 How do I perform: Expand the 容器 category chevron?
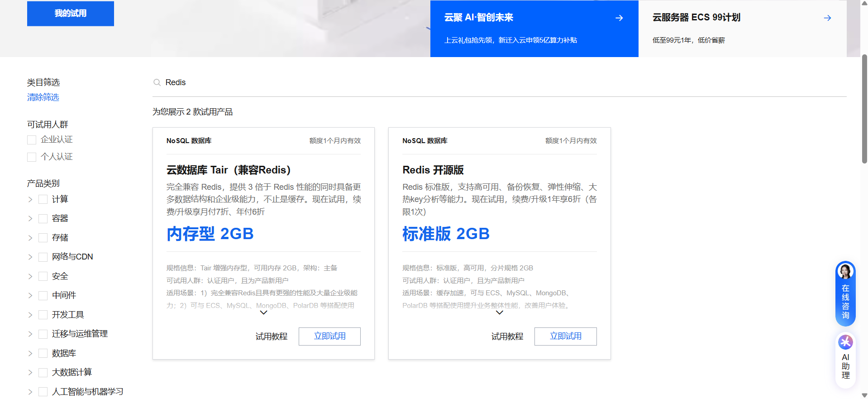click(30, 219)
